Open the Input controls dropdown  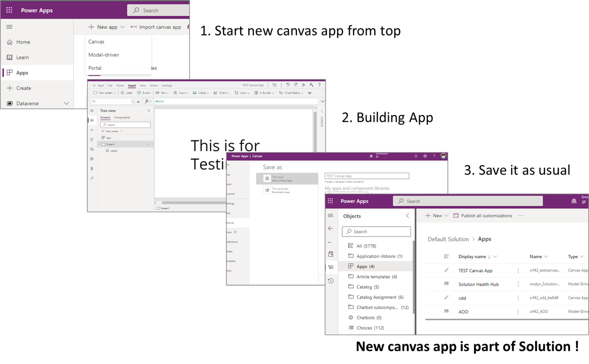click(181, 93)
